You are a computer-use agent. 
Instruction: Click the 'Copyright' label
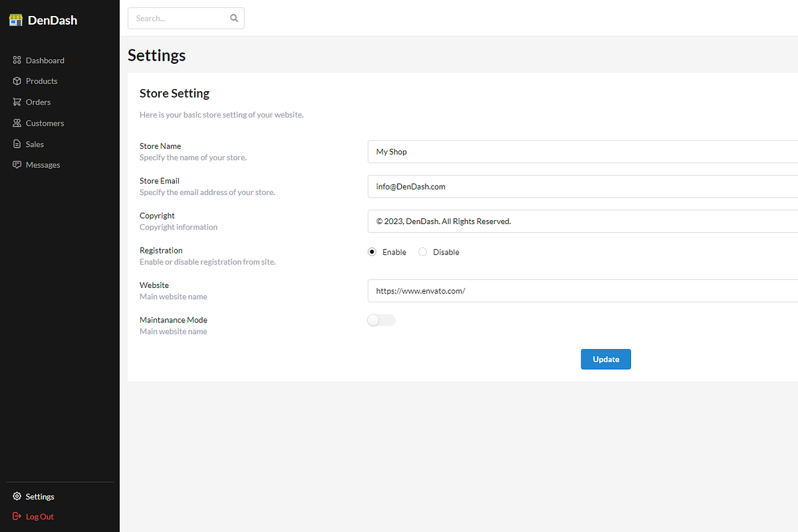click(x=157, y=215)
